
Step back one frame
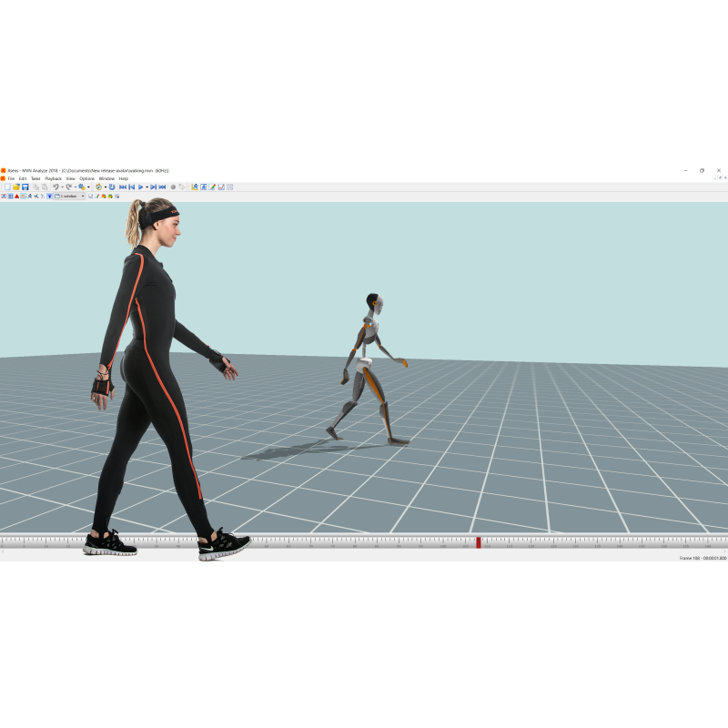pyautogui.click(x=132, y=187)
